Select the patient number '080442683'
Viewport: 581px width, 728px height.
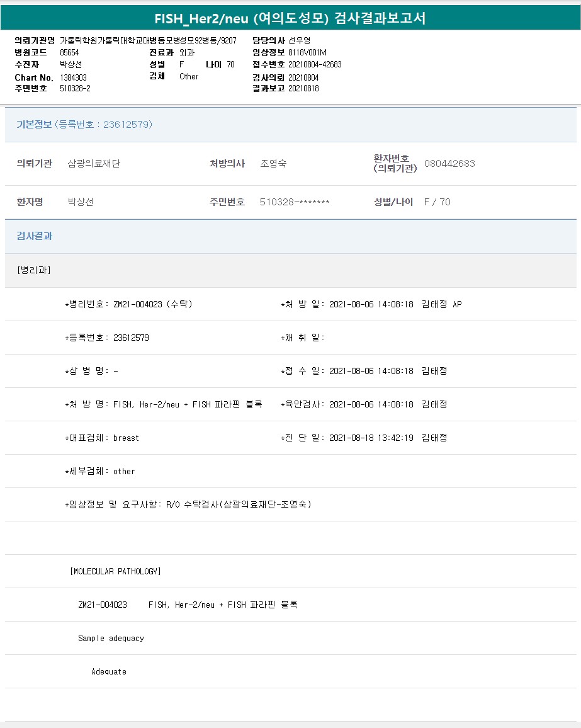pos(449,164)
